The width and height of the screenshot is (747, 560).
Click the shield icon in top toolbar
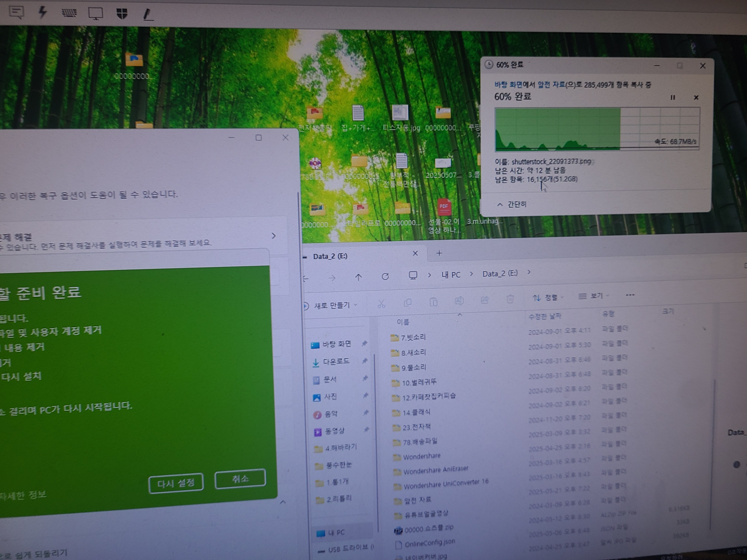(122, 14)
